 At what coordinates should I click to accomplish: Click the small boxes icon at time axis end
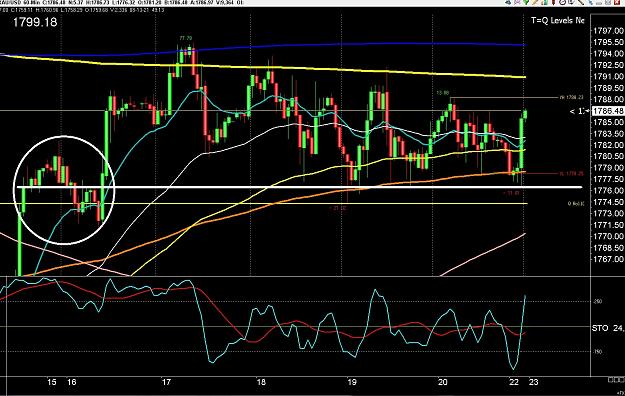click(x=615, y=380)
